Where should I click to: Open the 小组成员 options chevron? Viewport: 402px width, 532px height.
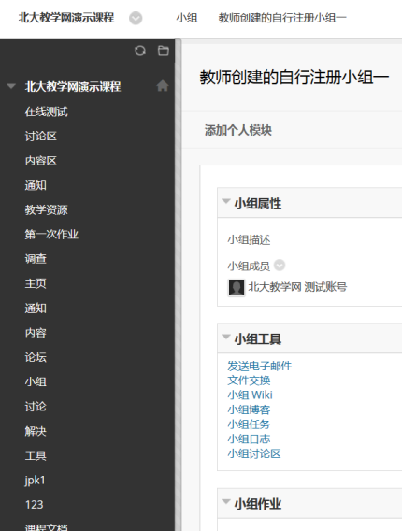click(280, 265)
